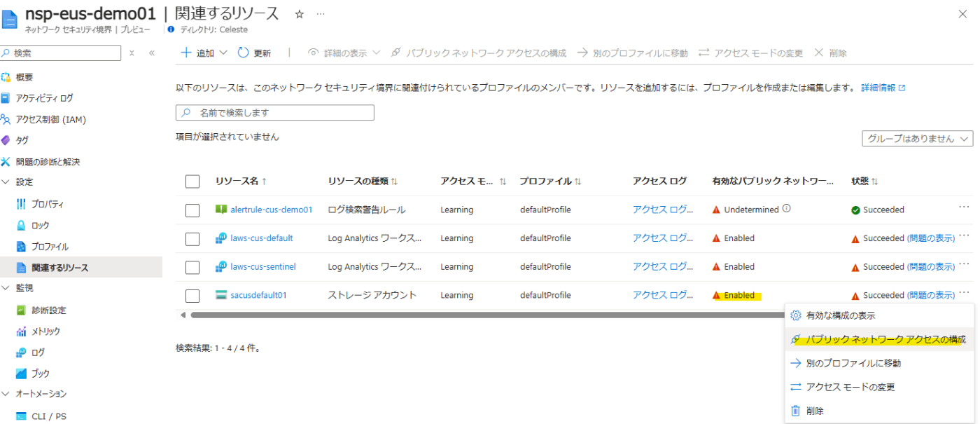Click 問題の表示 link in laws-cus-default row

pyautogui.click(x=931, y=238)
